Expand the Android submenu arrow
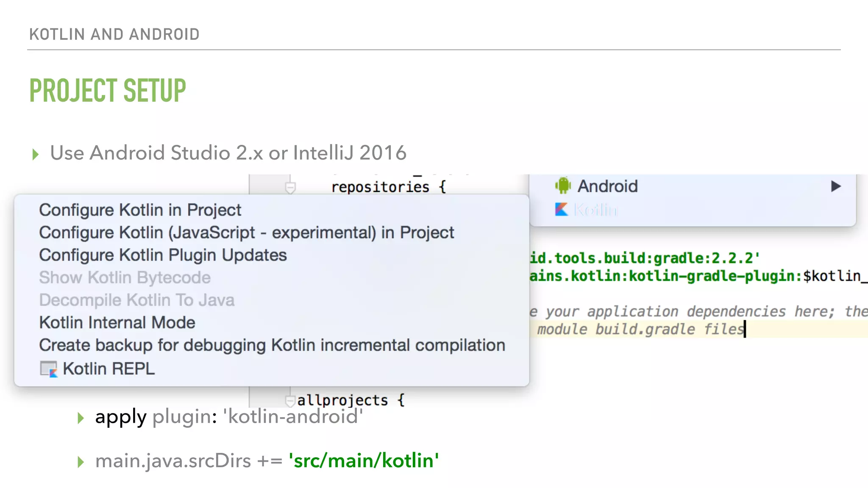The height and width of the screenshot is (488, 868). pyautogui.click(x=836, y=186)
